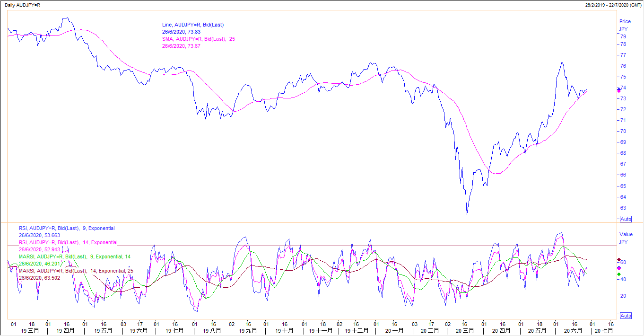Click the '19 十月' month label on the time axis
The width and height of the screenshot is (644, 336).
click(284, 331)
